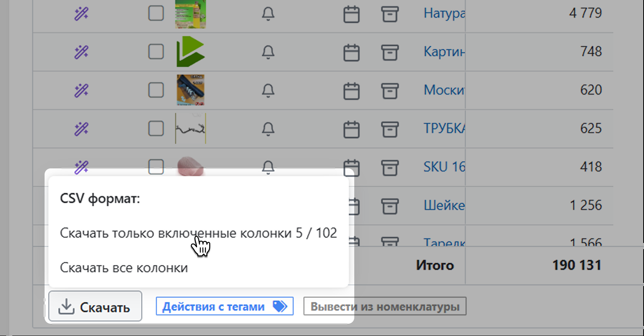644x336 pixels.
Task: Open the calendar icon in Натура row
Action: [x=351, y=14]
